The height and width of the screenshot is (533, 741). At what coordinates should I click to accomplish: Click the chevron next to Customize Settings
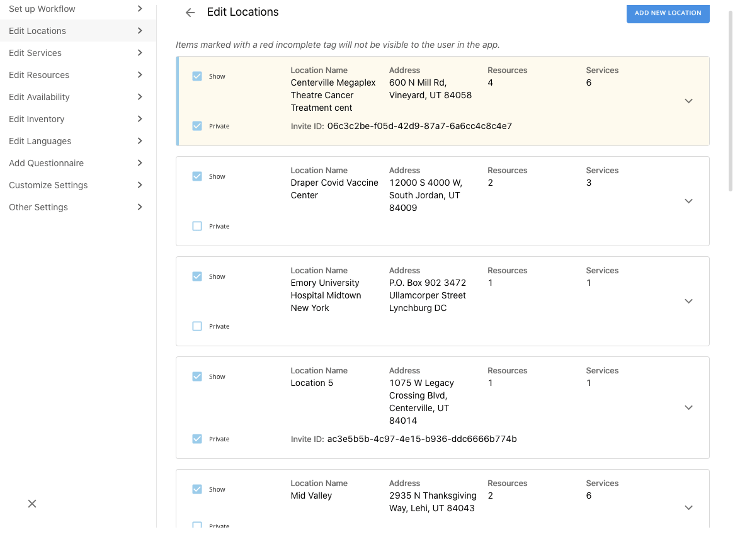click(x=139, y=185)
